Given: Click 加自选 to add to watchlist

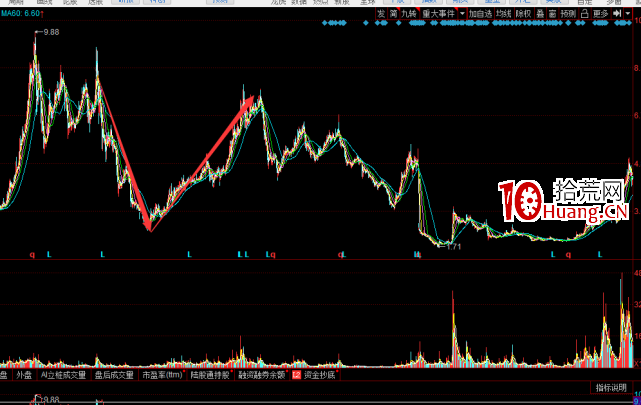Looking at the screenshot, I should [480, 15].
